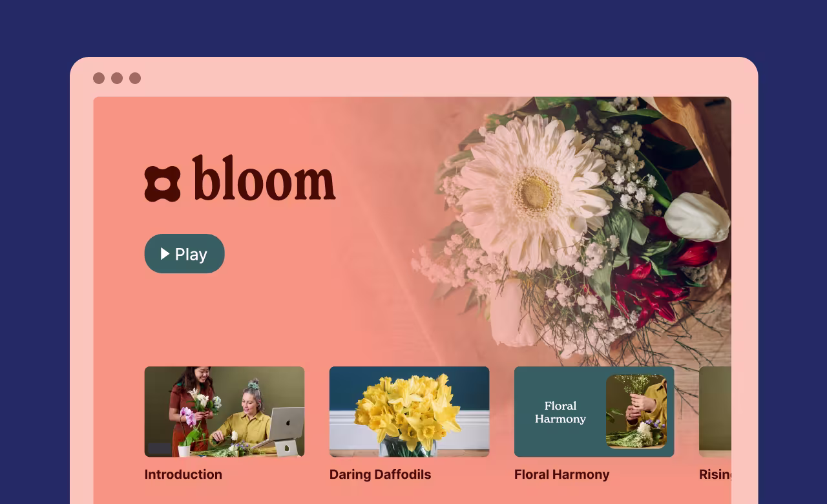Click the triangle play icon inside Play
The width and height of the screenshot is (827, 504).
[165, 253]
